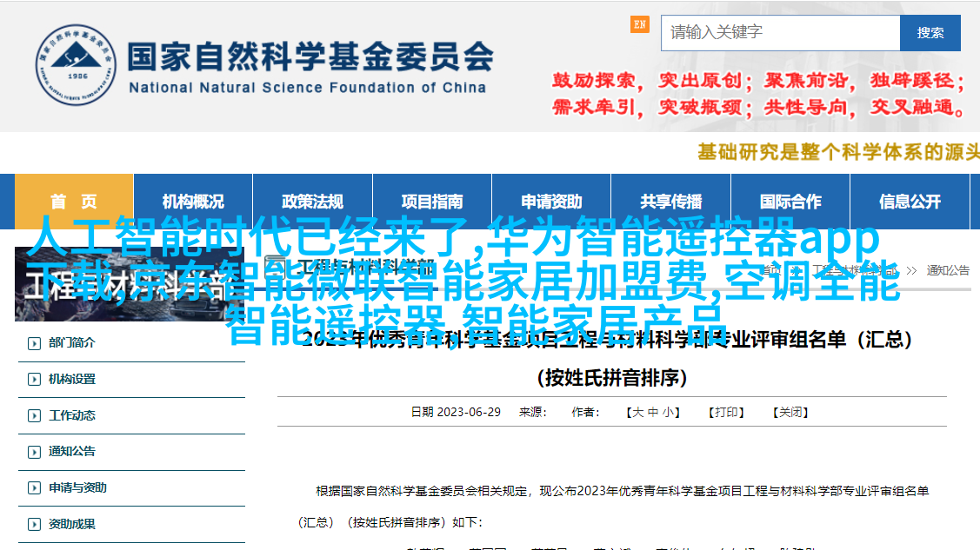Click the subtitle (按姓氏拼音排序)
This screenshot has height=550, width=980.
click(612, 378)
